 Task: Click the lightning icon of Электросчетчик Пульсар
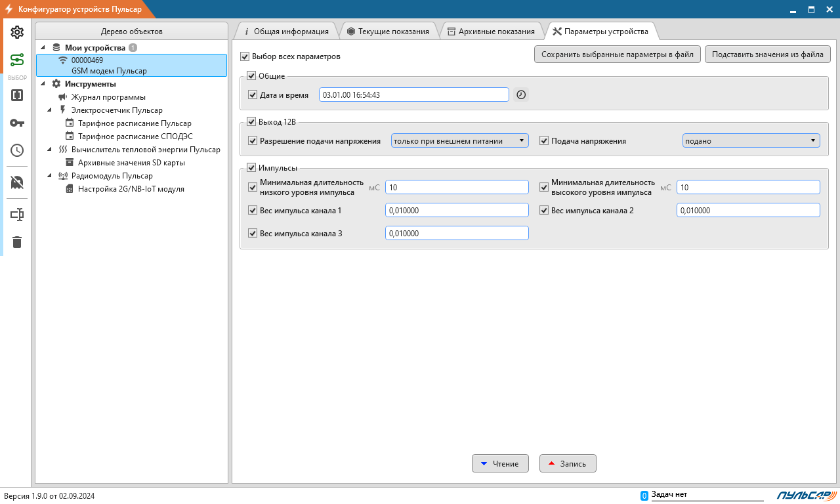point(63,110)
